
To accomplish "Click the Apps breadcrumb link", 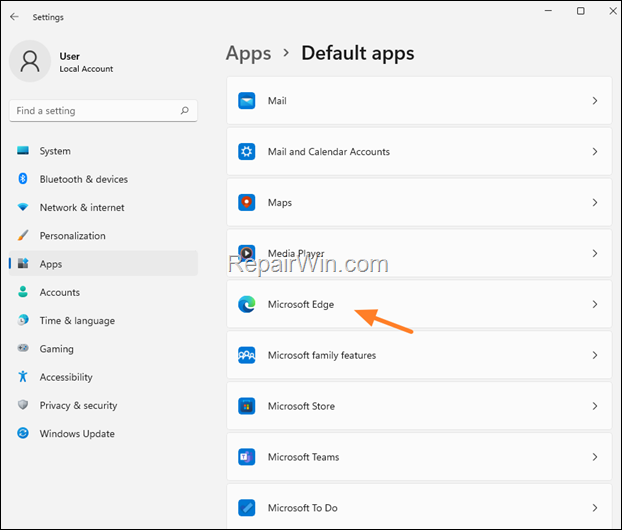I will coord(249,54).
